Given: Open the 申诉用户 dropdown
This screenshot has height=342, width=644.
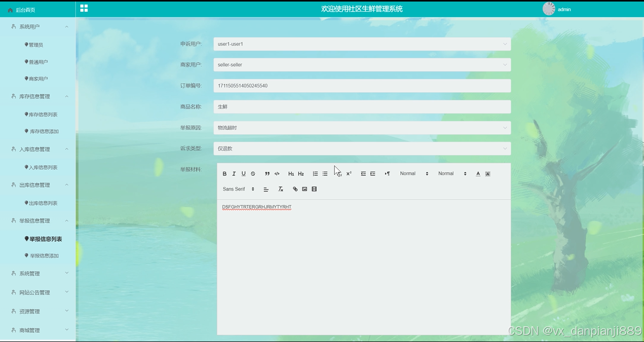Looking at the screenshot, I should point(362,44).
